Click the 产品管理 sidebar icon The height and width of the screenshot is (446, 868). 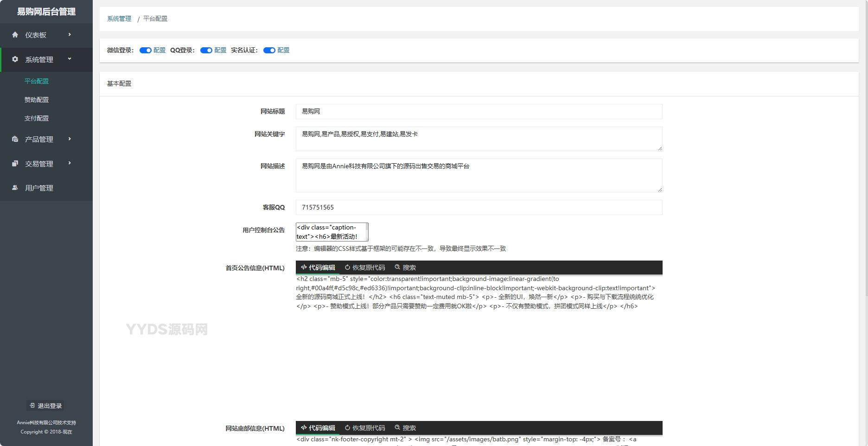click(x=14, y=139)
